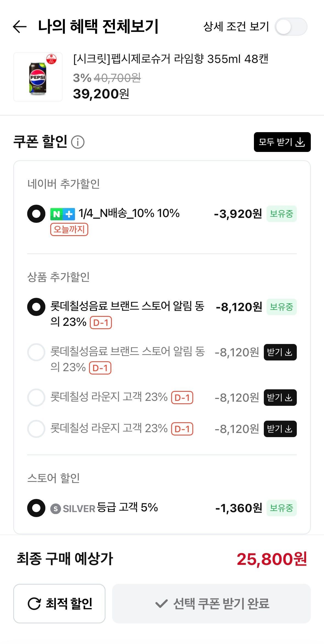324x644 pixels.
Task: Open the Pepsi Zero product thumbnail
Action: 38,77
